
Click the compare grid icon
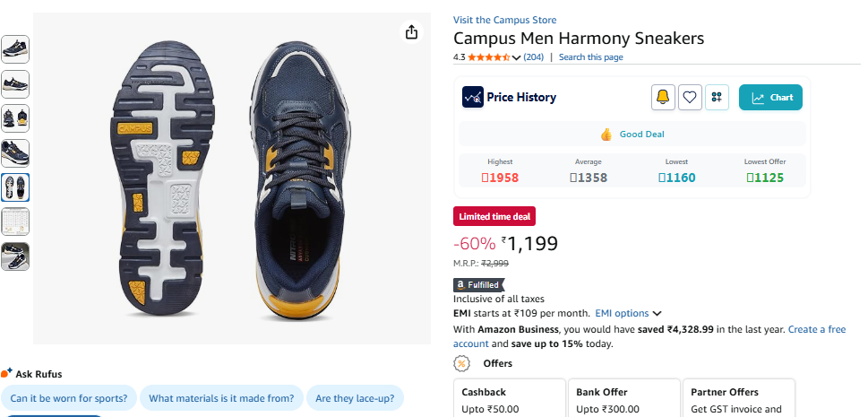point(717,98)
